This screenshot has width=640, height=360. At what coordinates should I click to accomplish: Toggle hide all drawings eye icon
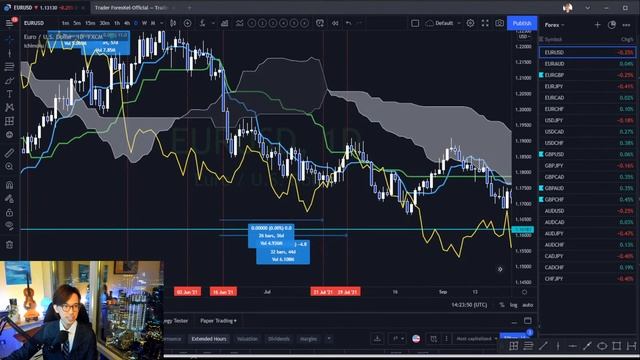coord(9,226)
